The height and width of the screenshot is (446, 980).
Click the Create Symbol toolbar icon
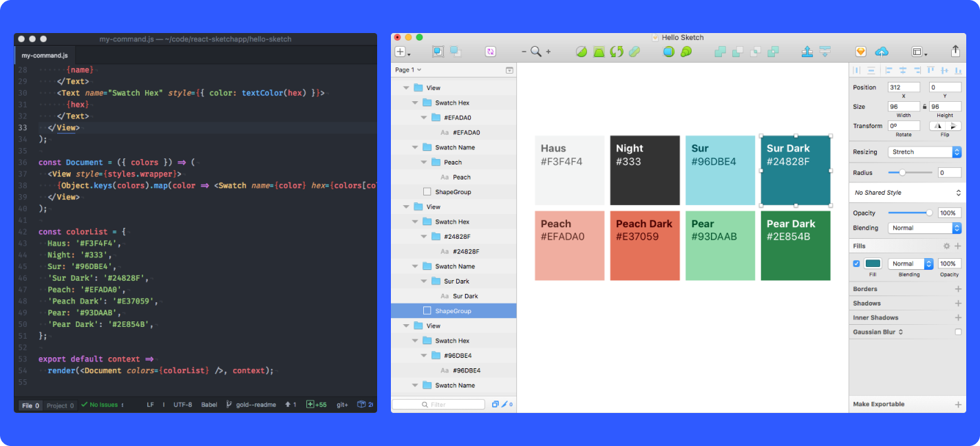490,52
